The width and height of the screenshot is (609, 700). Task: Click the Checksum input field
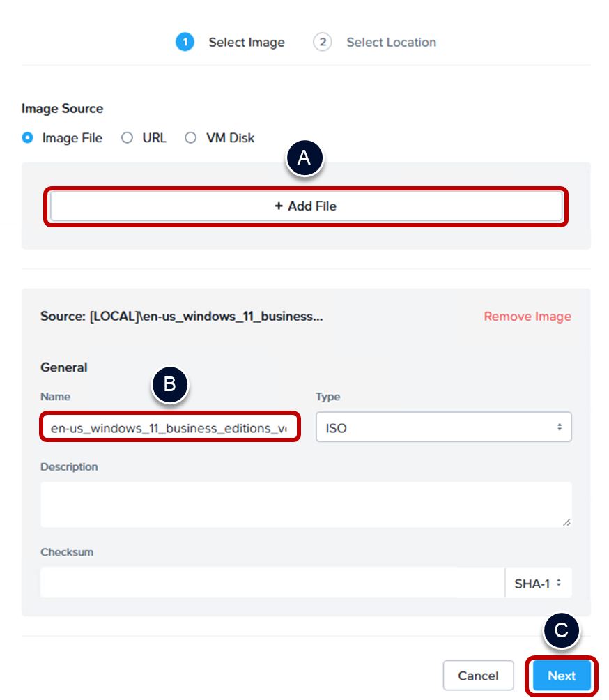pyautogui.click(x=272, y=583)
